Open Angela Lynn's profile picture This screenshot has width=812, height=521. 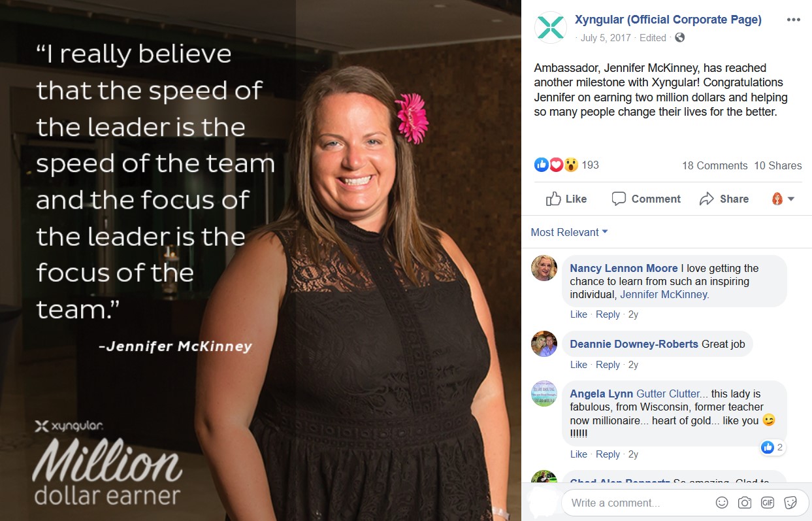[544, 394]
